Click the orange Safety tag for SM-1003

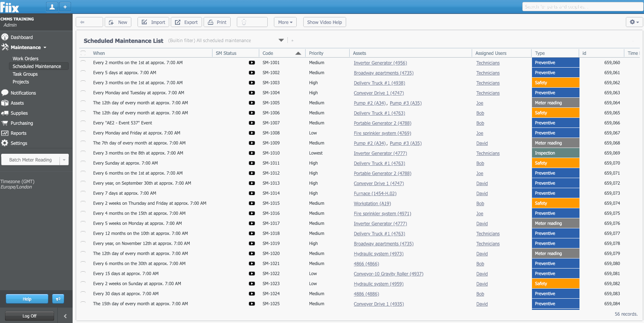[555, 83]
